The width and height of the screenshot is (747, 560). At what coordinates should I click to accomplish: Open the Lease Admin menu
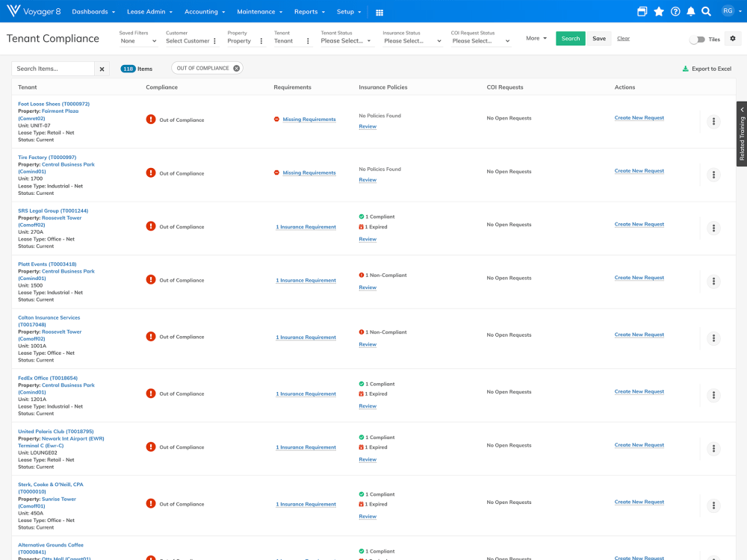click(x=149, y=12)
